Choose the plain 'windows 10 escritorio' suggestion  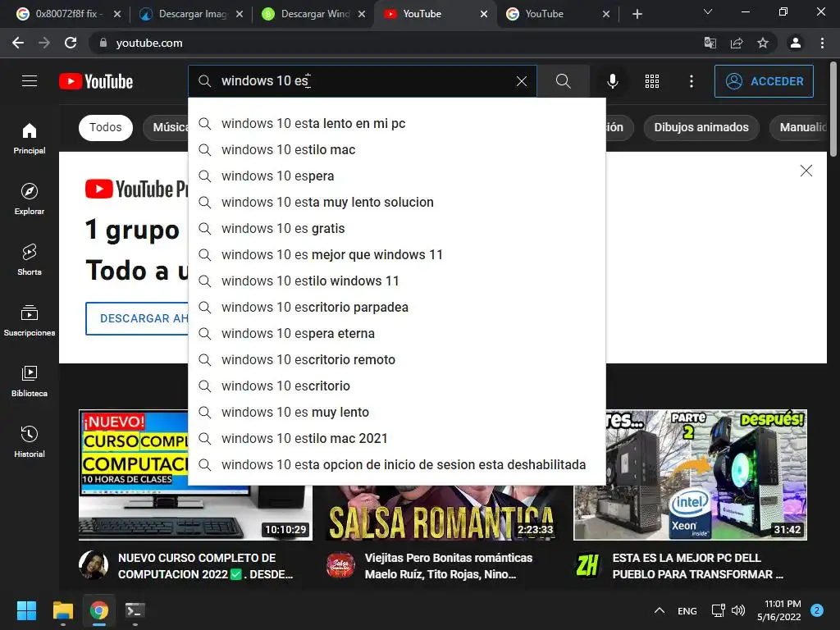(397, 386)
